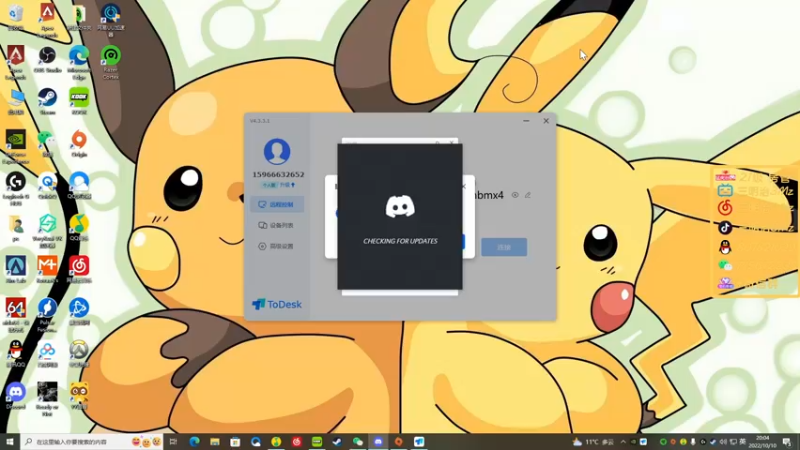
Task: Open the taskbar clock and date
Action: point(763,442)
